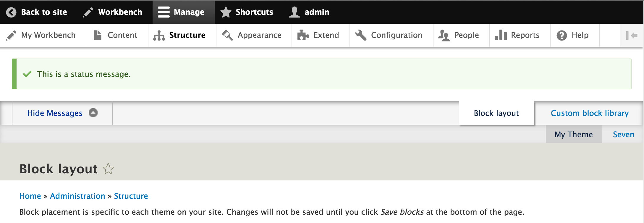Click the Back to site arrow icon
Viewport: 644px width, 223px height.
pos(11,12)
